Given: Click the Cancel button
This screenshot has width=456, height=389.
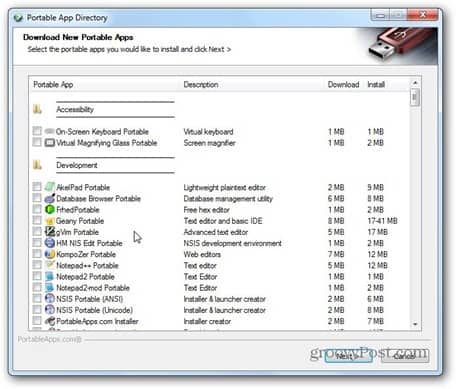Looking at the screenshot, I should pos(405,356).
